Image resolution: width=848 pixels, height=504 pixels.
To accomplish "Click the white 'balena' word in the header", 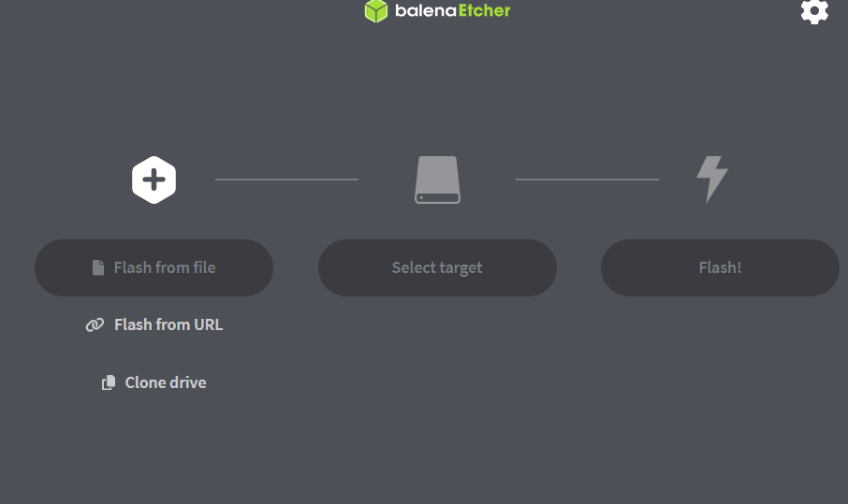I will 425,11.
